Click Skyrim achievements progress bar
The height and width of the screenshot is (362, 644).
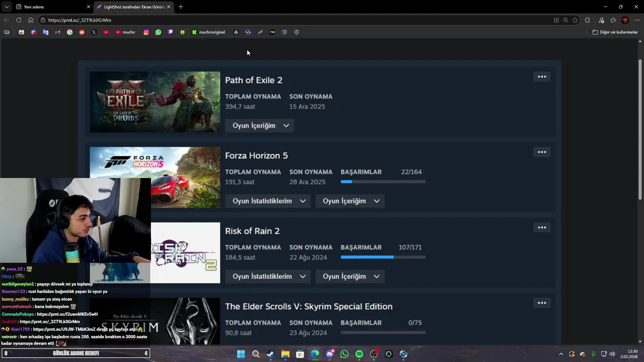pos(383,332)
